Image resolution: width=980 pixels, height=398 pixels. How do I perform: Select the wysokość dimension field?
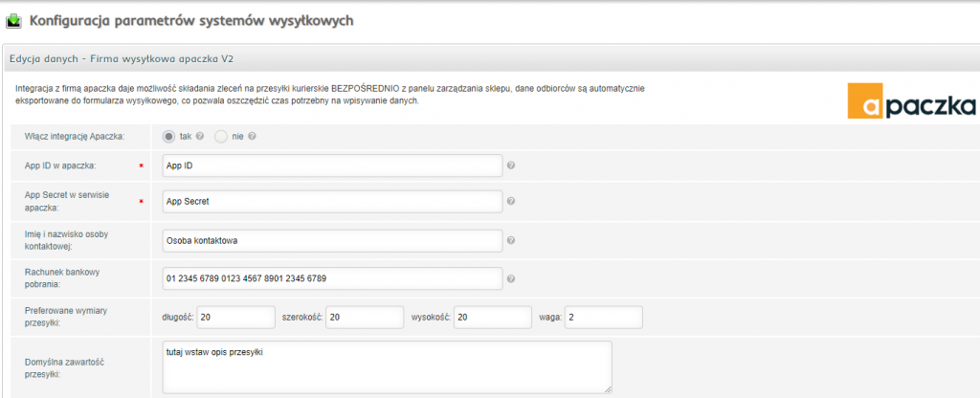click(x=493, y=317)
